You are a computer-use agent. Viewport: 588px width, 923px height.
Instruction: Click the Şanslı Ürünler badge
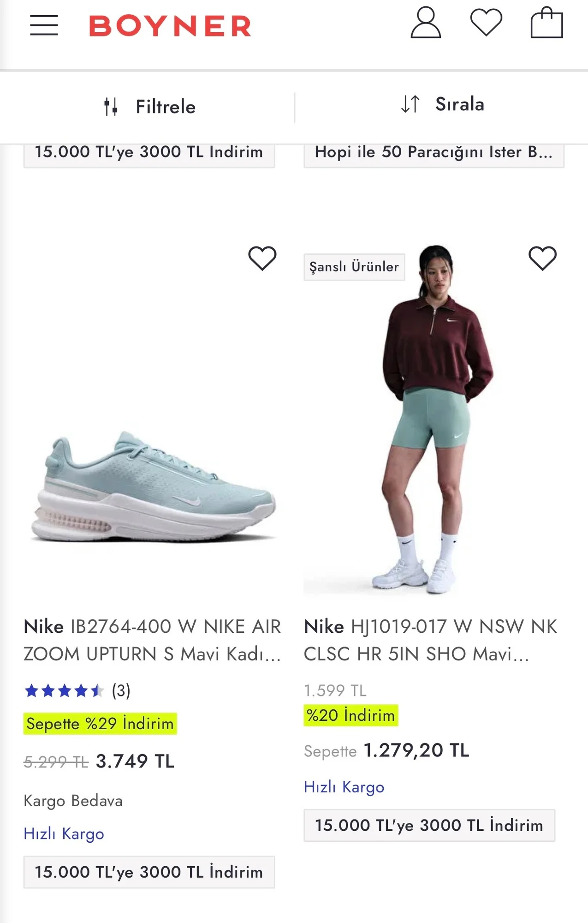[354, 267]
